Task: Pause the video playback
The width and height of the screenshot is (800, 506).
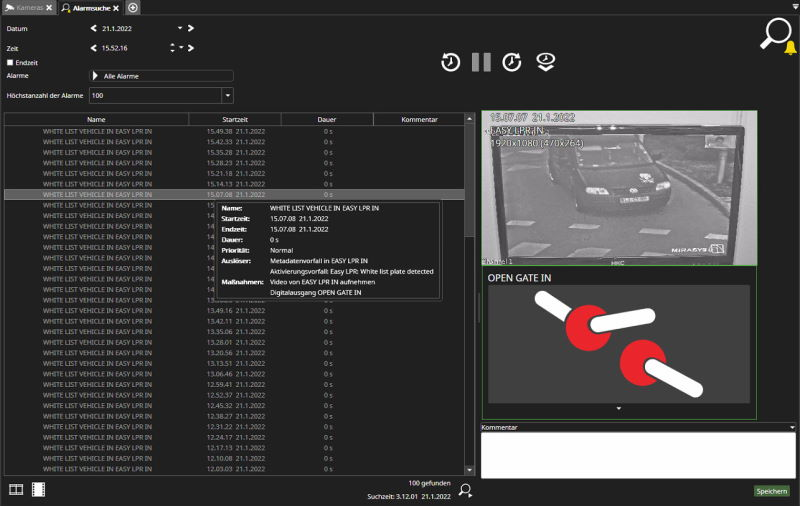Action: pyautogui.click(x=481, y=62)
